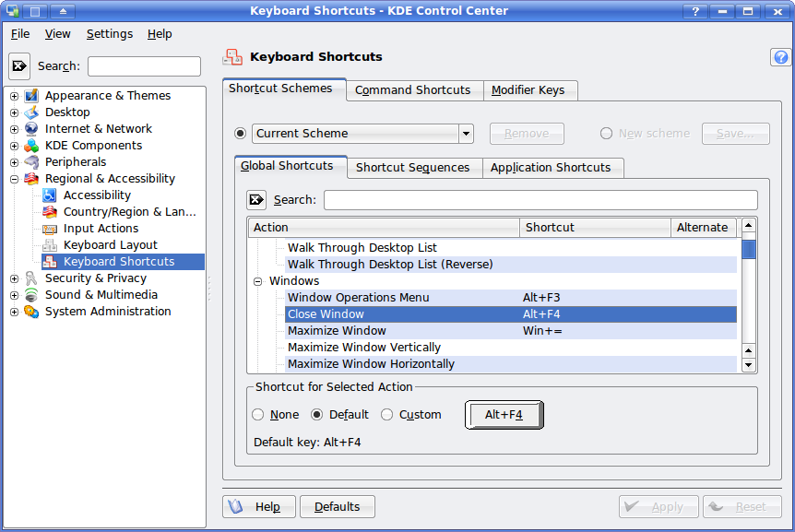The image size is (795, 532).
Task: Expand the Internet & Network category
Action: point(14,129)
